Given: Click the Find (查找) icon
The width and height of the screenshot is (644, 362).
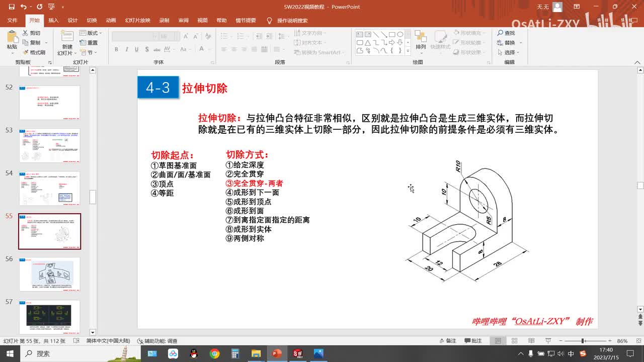Looking at the screenshot, I should (x=500, y=33).
